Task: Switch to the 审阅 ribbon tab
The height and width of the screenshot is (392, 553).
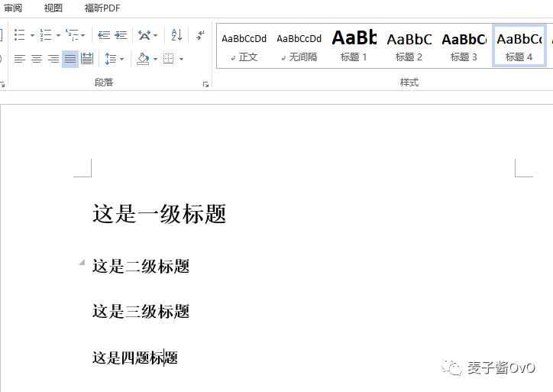Action: click(x=13, y=8)
